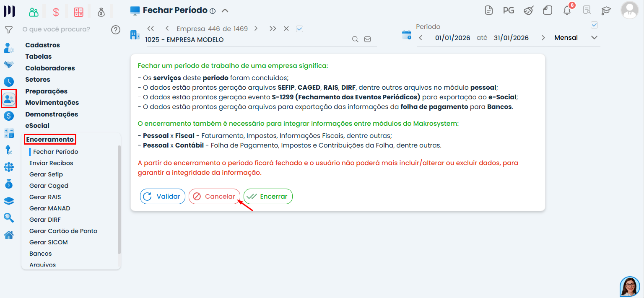Select Gerar Sefip submenu item
644x298 pixels.
click(46, 174)
